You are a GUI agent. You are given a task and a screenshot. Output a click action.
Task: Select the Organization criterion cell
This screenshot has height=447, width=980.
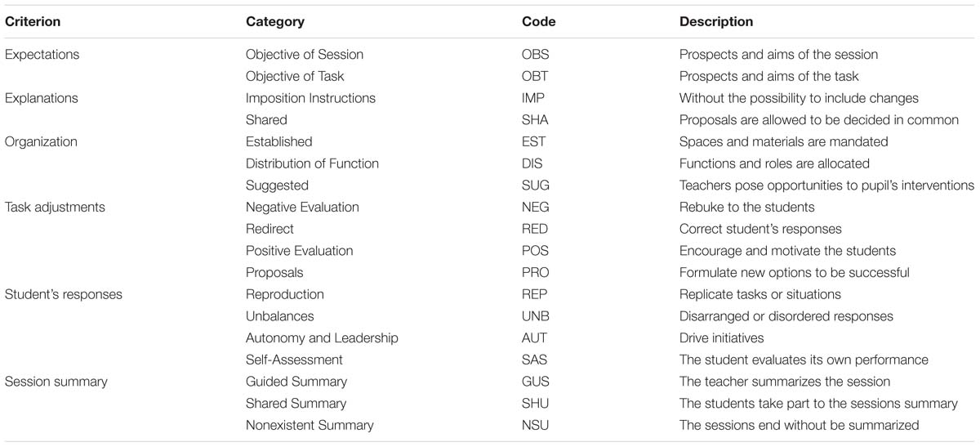pyautogui.click(x=41, y=141)
